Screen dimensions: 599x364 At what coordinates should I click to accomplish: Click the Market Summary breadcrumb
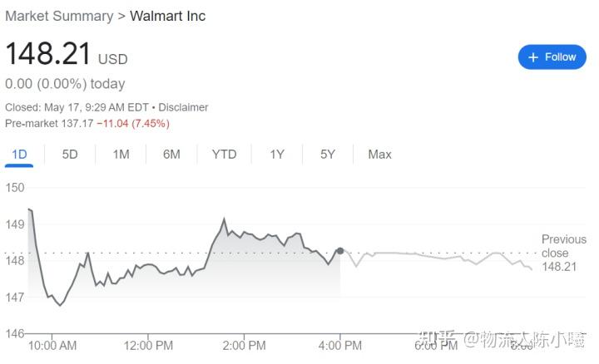(x=59, y=16)
